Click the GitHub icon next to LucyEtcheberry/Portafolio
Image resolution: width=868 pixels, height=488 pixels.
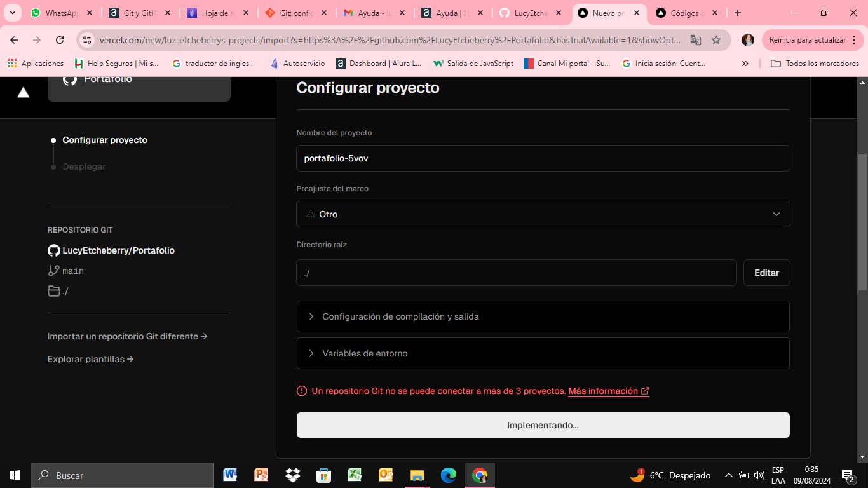pyautogui.click(x=54, y=250)
